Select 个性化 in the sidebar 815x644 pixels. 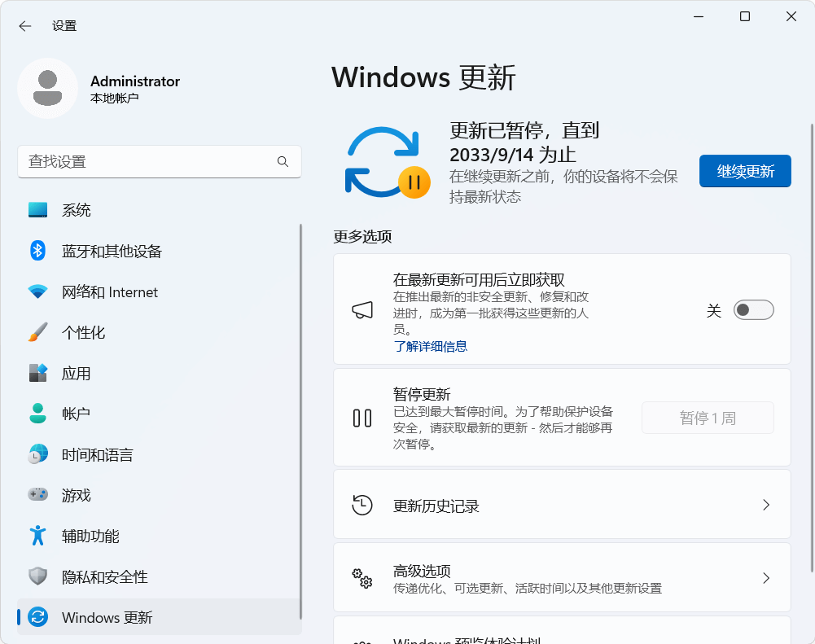159,332
